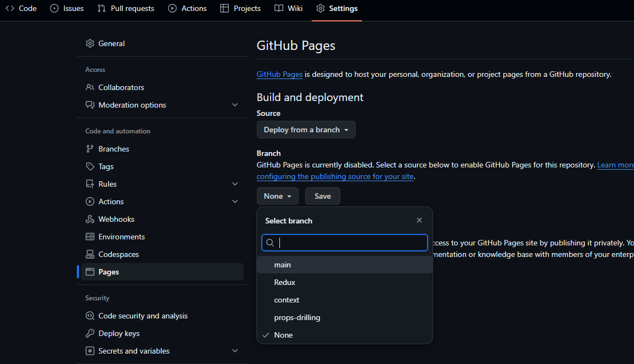
Task: Click the General gear icon in sidebar
Action: 90,43
